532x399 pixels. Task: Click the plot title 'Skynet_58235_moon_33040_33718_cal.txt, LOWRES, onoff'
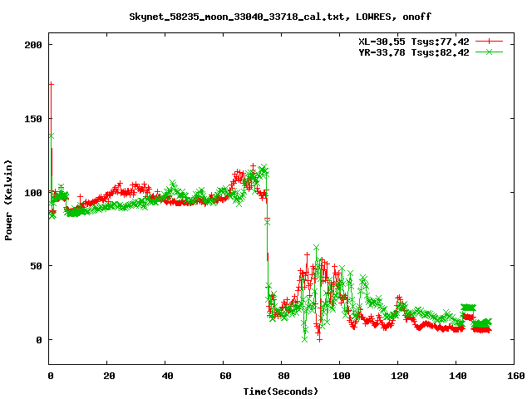point(280,17)
